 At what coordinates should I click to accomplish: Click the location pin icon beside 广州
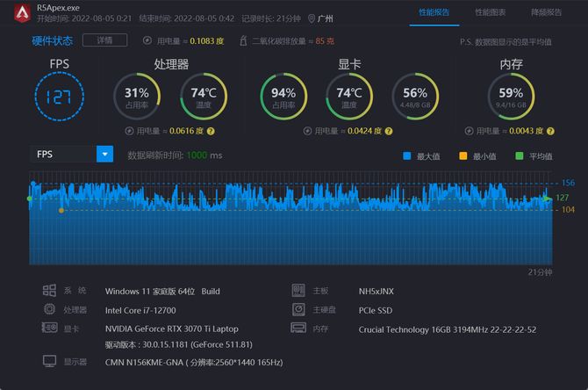point(312,18)
